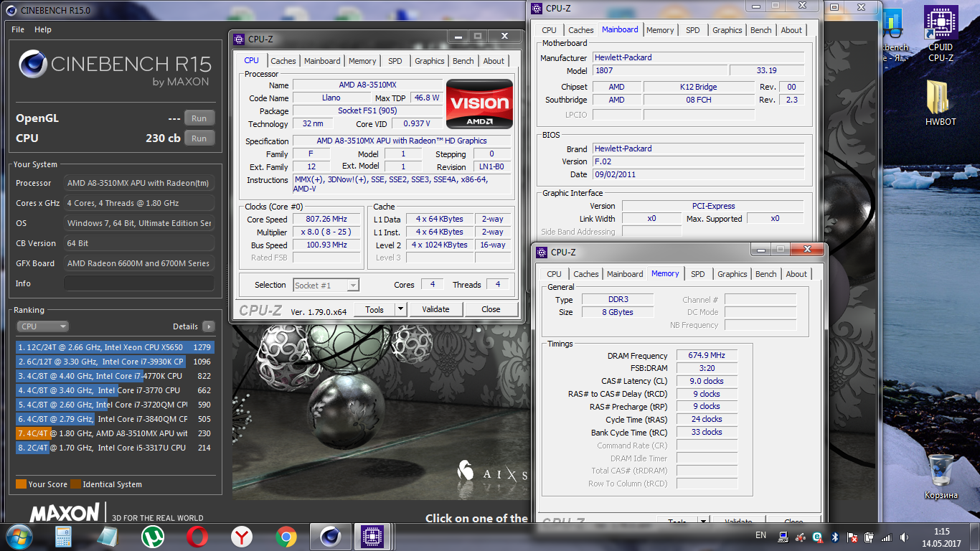Open Graphics tab in front CPU-Z window

(429, 61)
